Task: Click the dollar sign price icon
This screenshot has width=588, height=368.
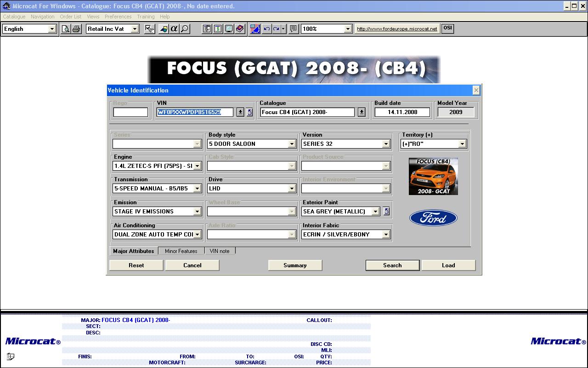Action: pos(218,29)
